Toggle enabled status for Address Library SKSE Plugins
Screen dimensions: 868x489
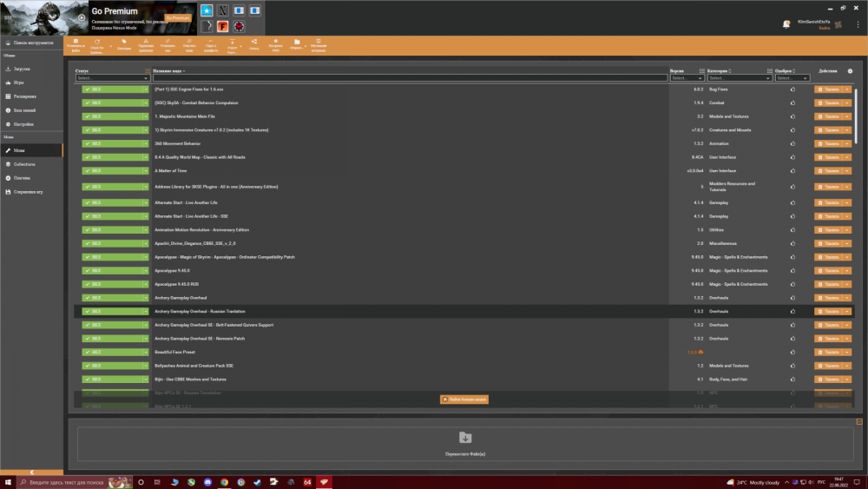pyautogui.click(x=112, y=187)
